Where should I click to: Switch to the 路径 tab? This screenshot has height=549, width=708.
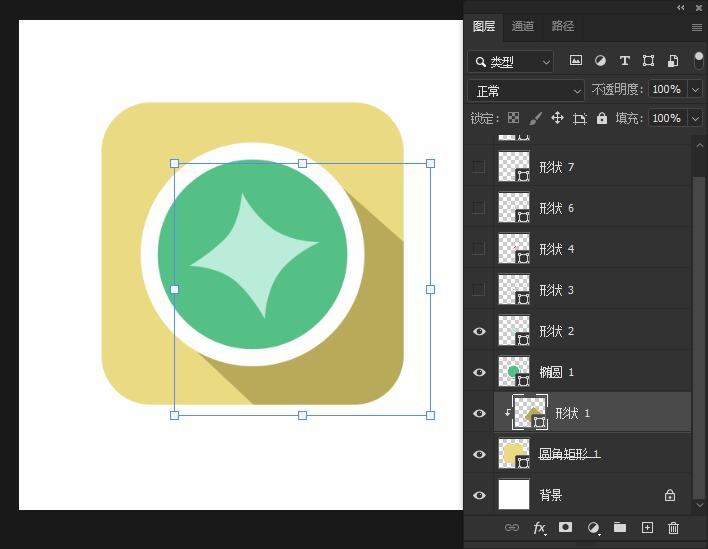(x=563, y=26)
